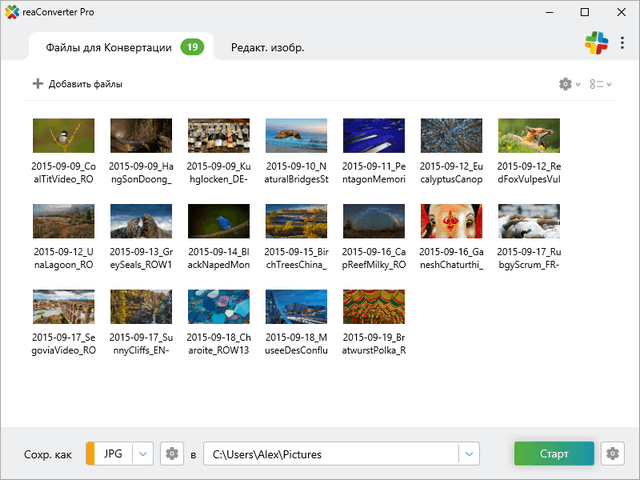Select the BlackNapedMon blue bird thumbnail

(x=219, y=221)
